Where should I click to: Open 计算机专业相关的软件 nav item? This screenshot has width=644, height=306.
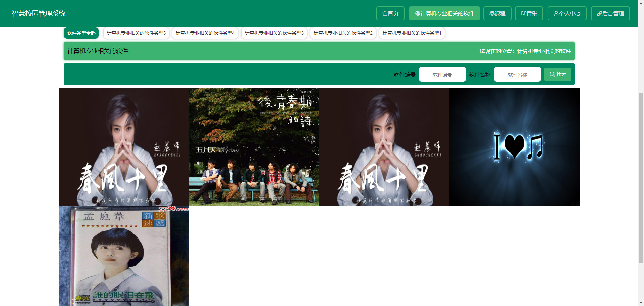tap(444, 13)
